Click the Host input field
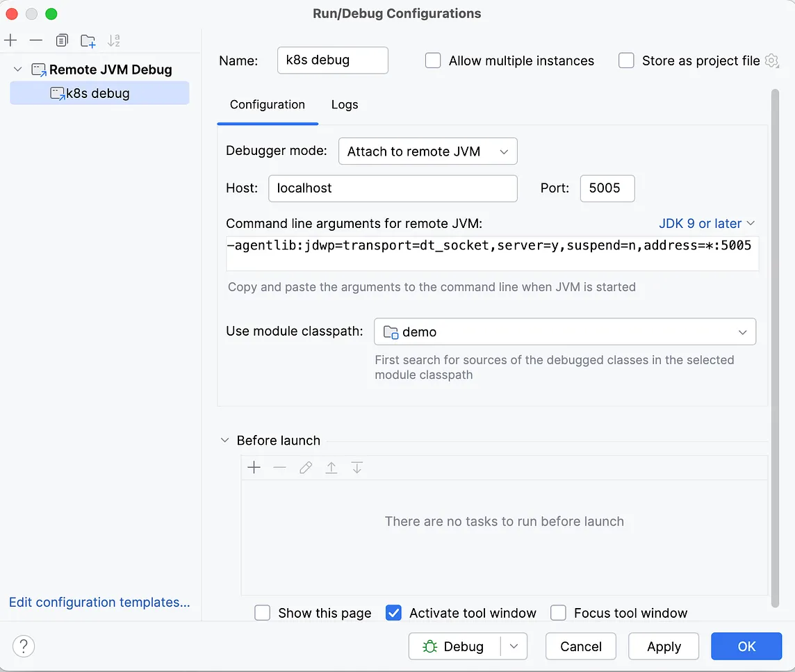The width and height of the screenshot is (795, 672). point(393,188)
